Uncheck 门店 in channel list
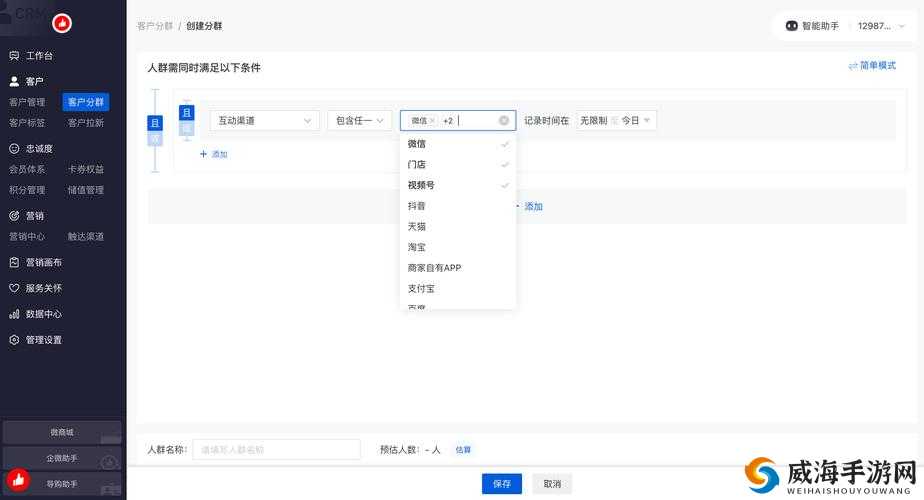This screenshot has height=500, width=924. [x=458, y=165]
